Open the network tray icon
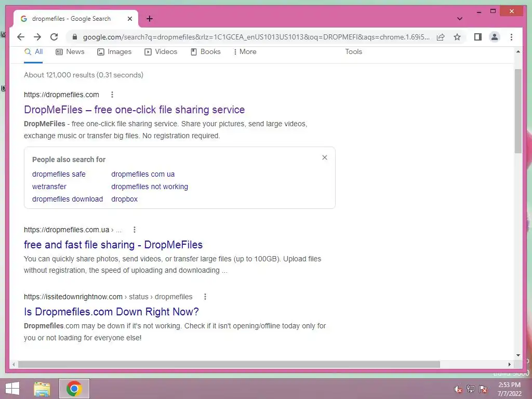Image resolution: width=532 pixels, height=399 pixels. [471, 389]
